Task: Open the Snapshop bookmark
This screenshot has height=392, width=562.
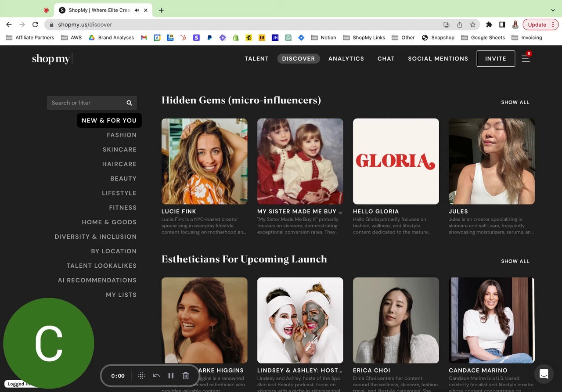Action: 438,38
